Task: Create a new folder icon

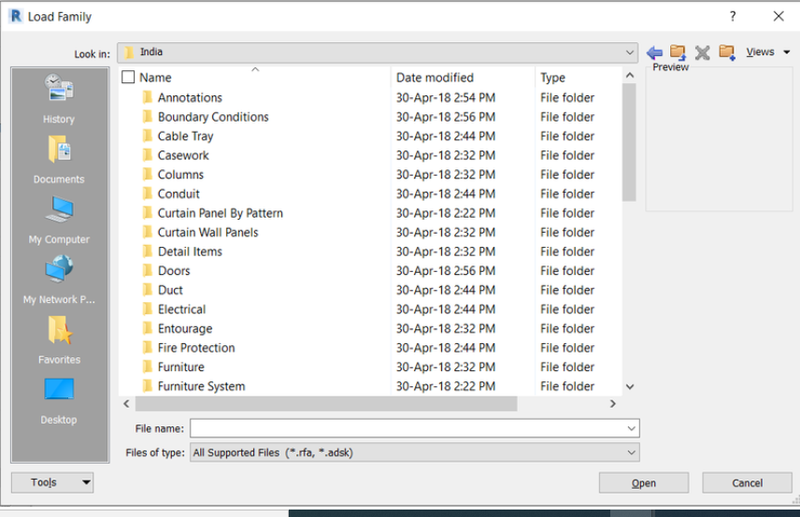Action: tap(727, 52)
